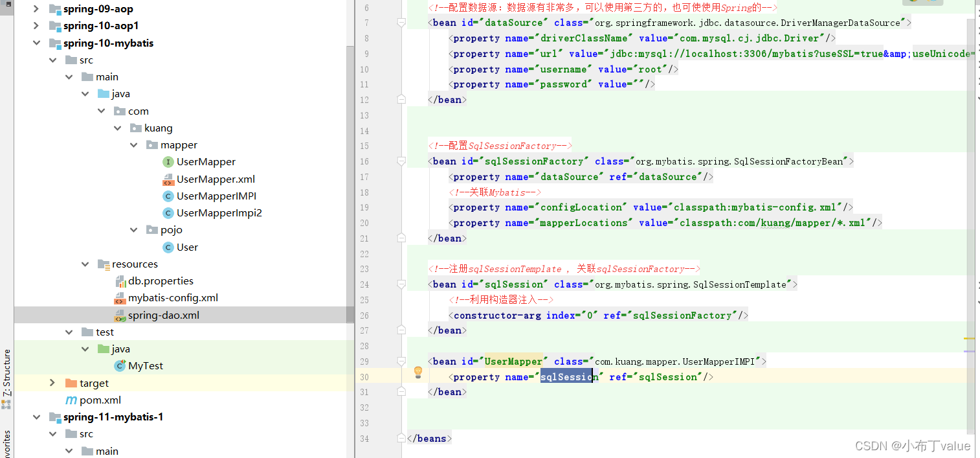
Task: Collapse the main folder under spring-10-mybatis
Action: tap(69, 77)
